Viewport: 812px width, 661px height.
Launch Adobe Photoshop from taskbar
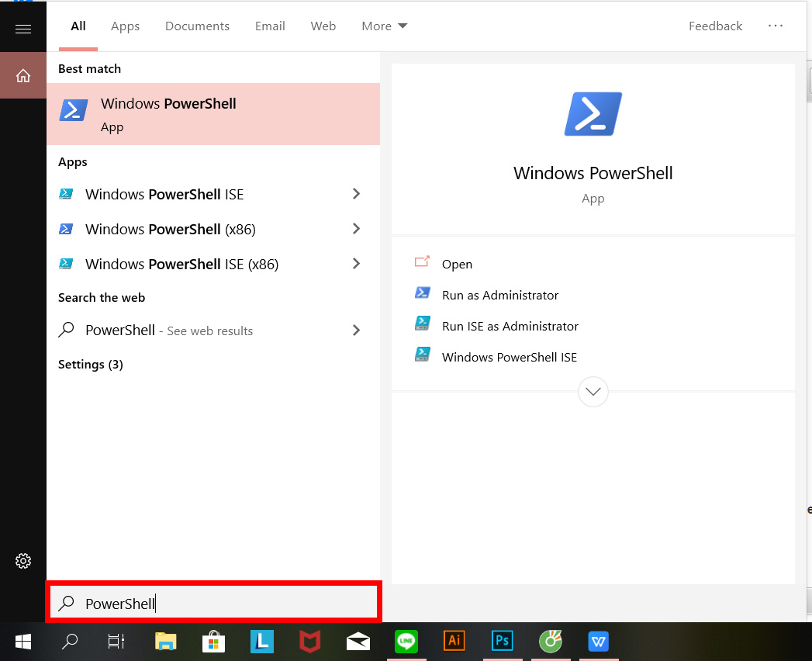503,641
